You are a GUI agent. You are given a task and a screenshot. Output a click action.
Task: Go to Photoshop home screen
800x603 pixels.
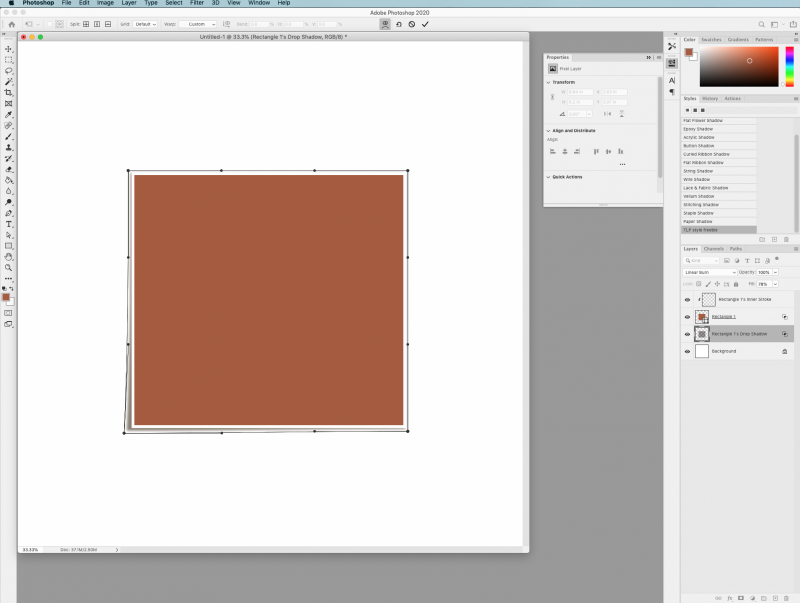click(x=12, y=24)
